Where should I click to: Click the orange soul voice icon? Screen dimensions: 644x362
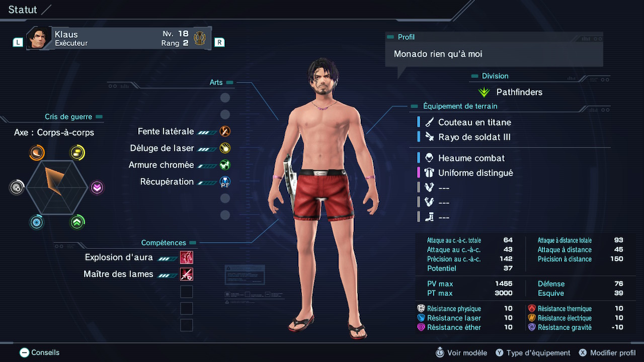(x=37, y=152)
